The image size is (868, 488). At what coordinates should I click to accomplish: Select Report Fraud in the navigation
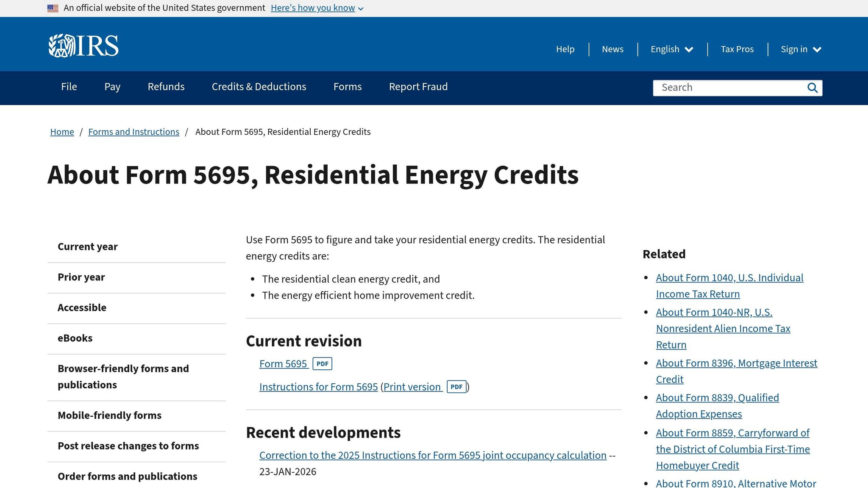(x=418, y=87)
